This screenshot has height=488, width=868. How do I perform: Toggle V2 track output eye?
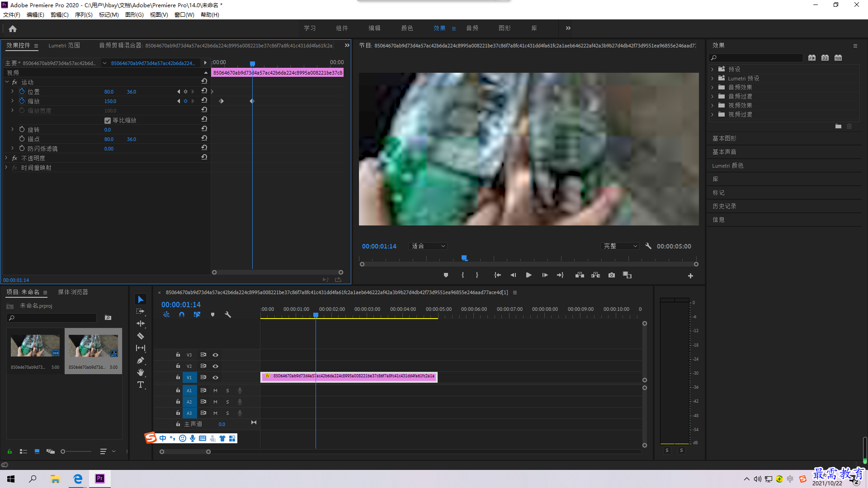[215, 366]
